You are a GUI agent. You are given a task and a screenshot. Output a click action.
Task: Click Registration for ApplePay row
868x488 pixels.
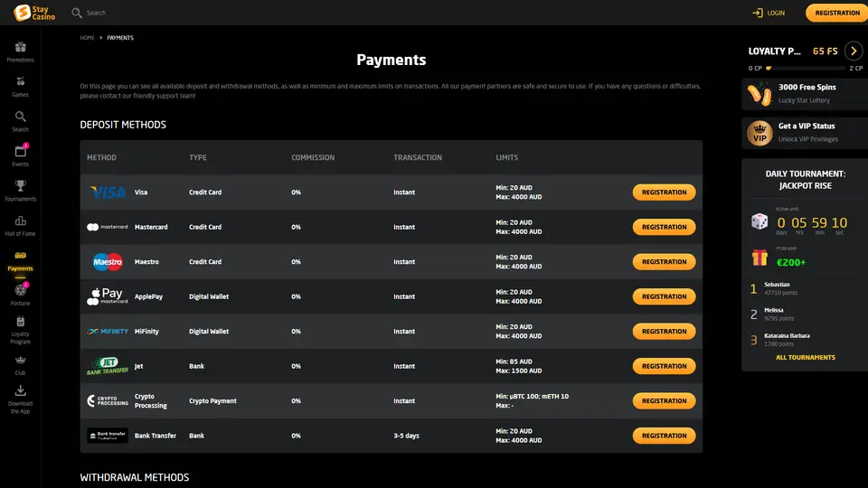click(664, 296)
